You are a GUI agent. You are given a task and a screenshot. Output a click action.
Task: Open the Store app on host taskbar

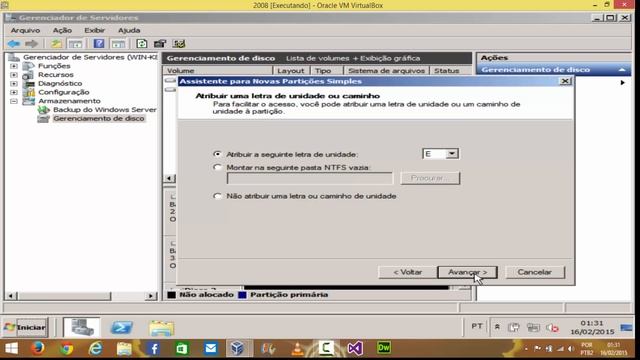tap(182, 348)
